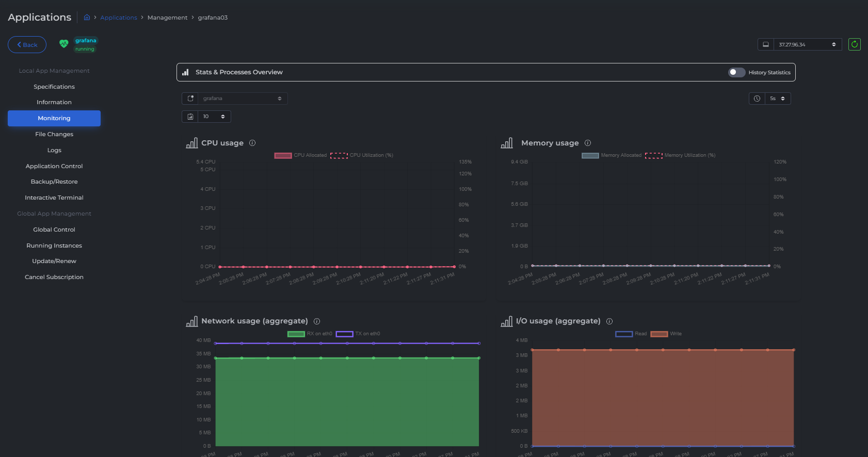Screen dimensions: 868x457
Task: Click the Back button
Action: [27, 45]
